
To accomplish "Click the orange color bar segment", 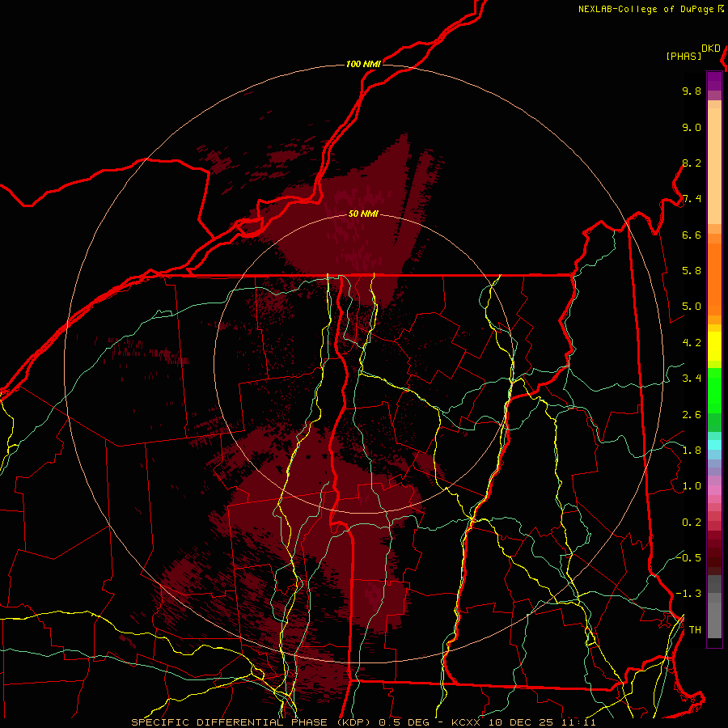I will pyautogui.click(x=714, y=279).
